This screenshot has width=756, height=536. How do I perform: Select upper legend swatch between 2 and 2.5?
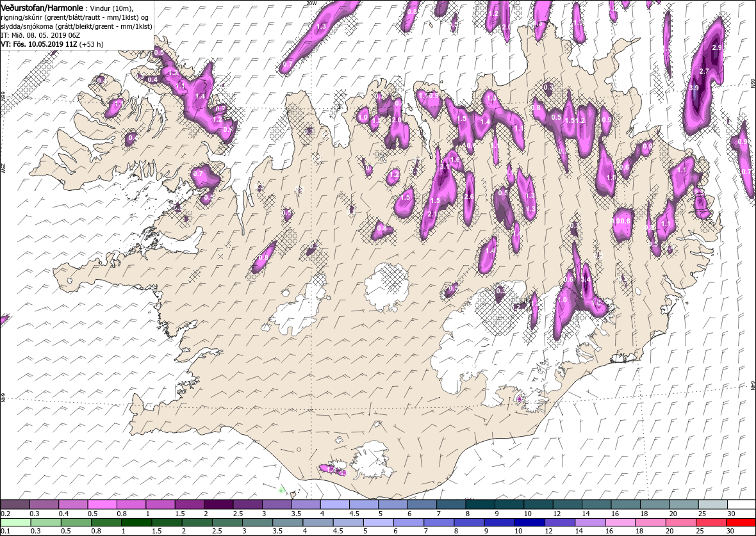pos(218,505)
